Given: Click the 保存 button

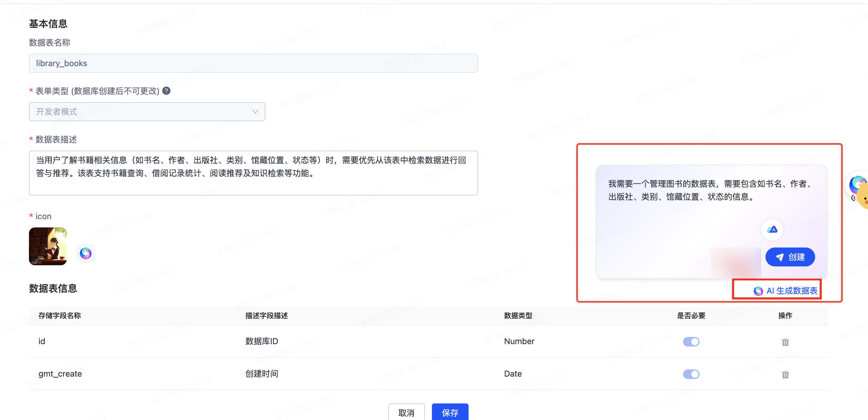Looking at the screenshot, I should 450,412.
